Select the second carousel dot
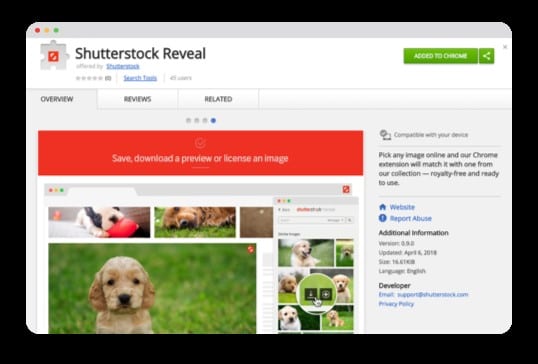 coord(197,120)
